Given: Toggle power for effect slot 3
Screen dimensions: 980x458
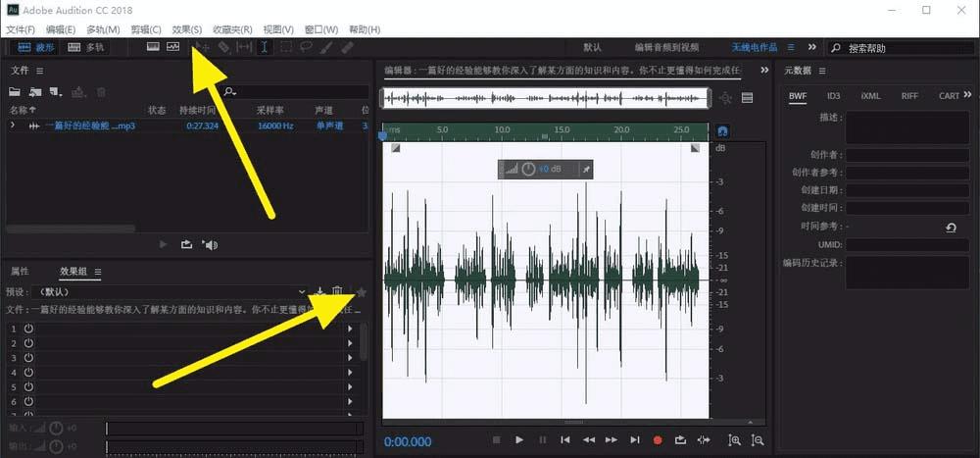Looking at the screenshot, I should pos(28,357).
